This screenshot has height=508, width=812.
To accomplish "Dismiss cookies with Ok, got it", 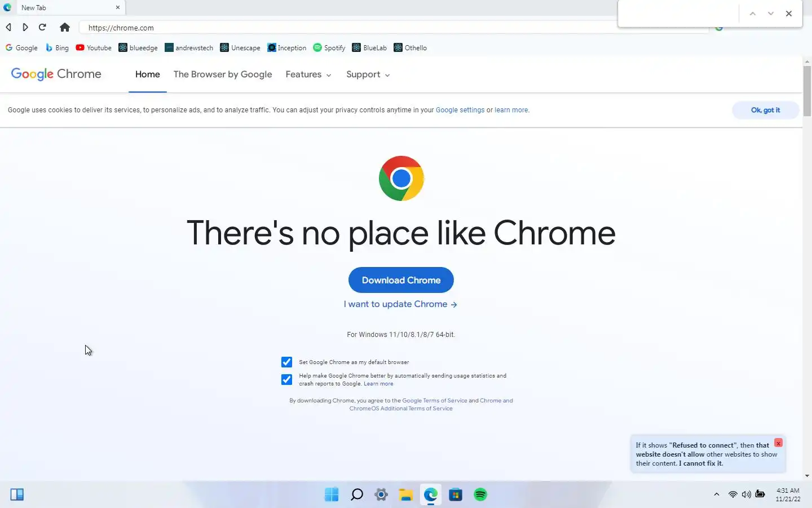I will (x=765, y=110).
